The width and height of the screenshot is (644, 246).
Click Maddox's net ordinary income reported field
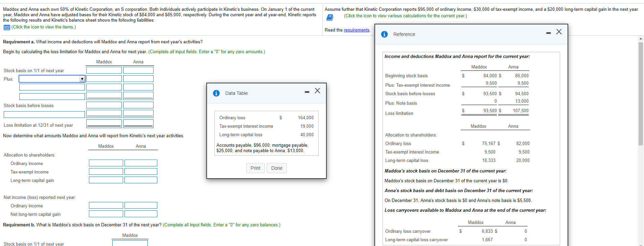[x=106, y=205]
